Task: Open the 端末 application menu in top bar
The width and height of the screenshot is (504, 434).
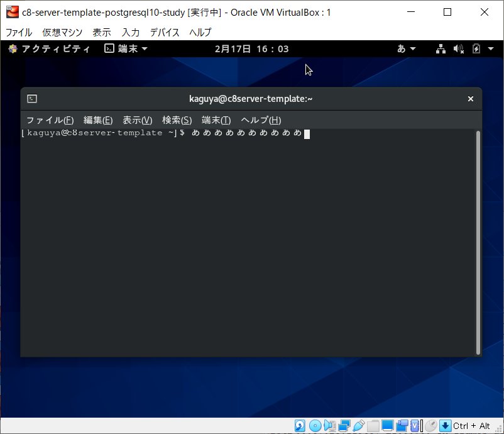Action: 126,49
